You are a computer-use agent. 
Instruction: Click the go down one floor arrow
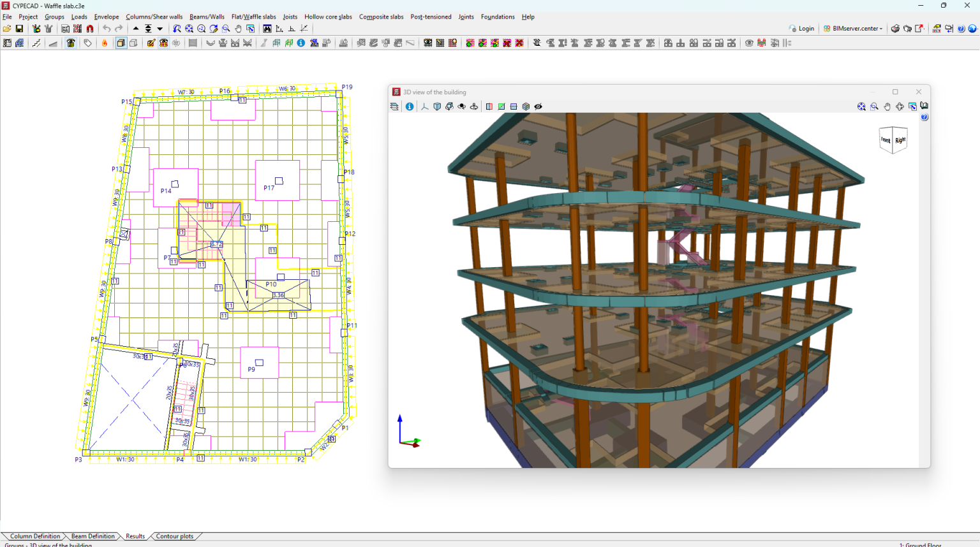pyautogui.click(x=160, y=29)
